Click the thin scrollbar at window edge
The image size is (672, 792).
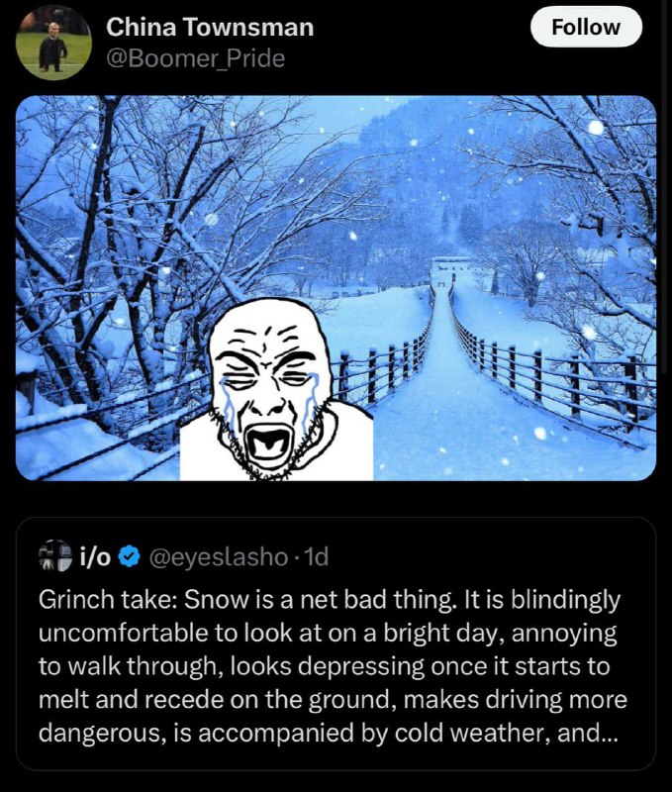(667, 187)
